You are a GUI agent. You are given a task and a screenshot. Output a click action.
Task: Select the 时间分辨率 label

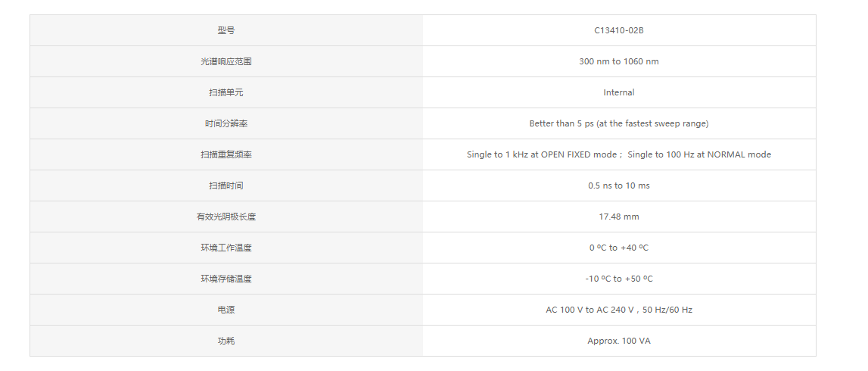point(226,123)
